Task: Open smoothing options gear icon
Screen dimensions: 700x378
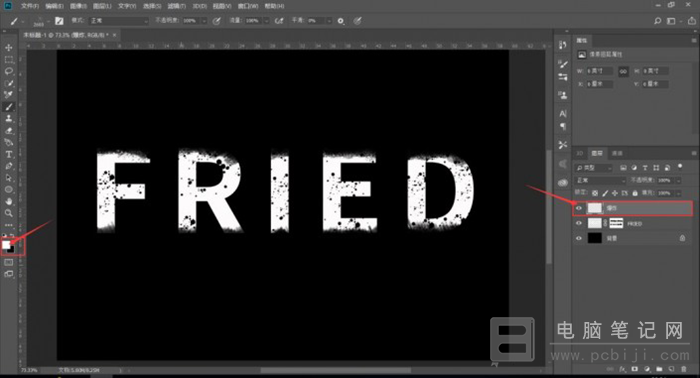Action: pyautogui.click(x=341, y=21)
